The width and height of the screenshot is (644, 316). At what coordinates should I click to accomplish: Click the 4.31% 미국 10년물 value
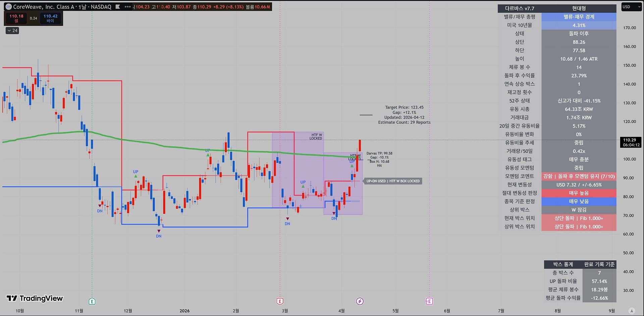click(579, 25)
